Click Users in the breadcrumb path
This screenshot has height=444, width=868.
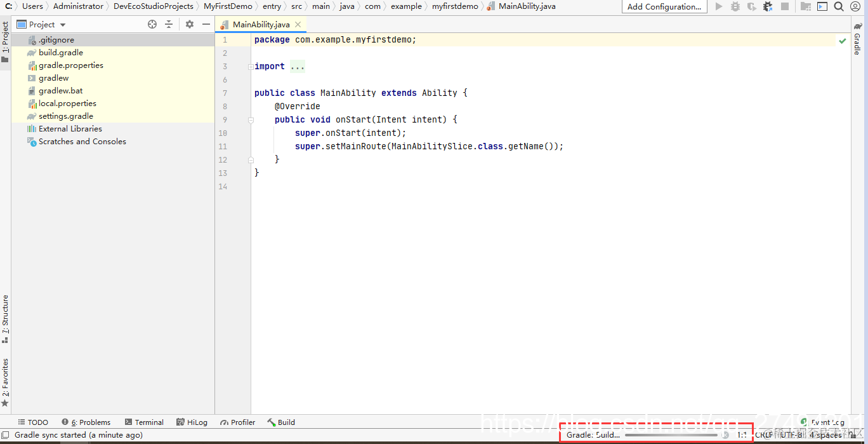32,6
